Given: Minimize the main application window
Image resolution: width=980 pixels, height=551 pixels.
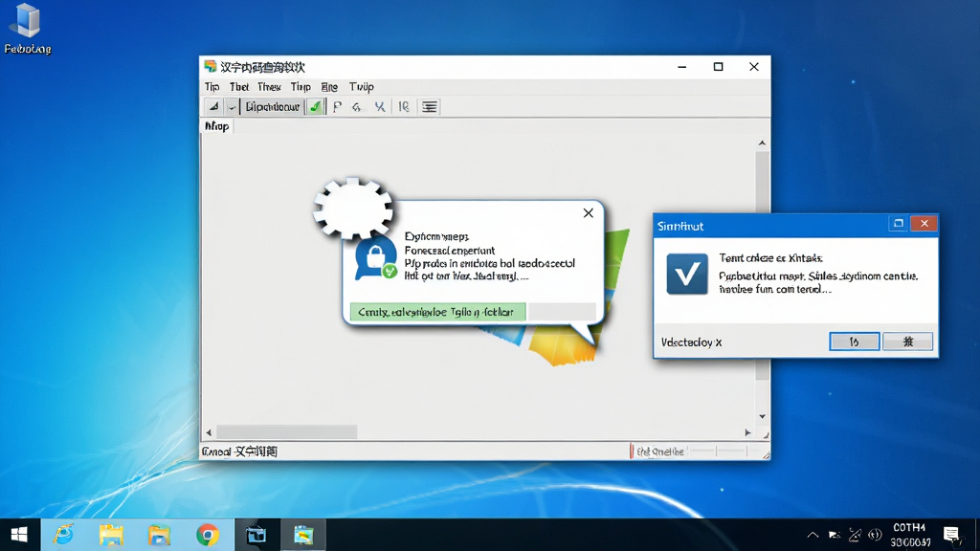Looking at the screenshot, I should pos(681,67).
